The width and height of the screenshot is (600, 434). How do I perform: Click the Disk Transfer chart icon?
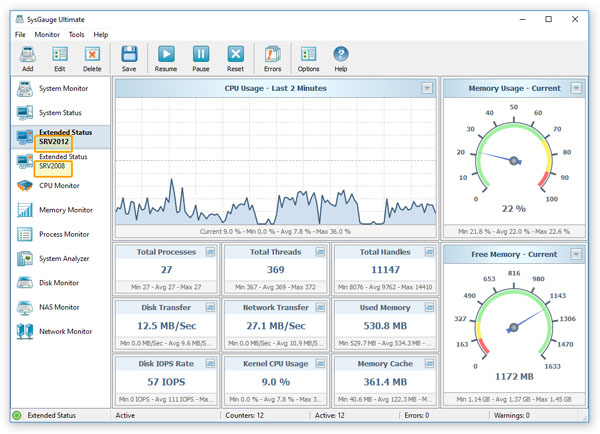tap(210, 307)
